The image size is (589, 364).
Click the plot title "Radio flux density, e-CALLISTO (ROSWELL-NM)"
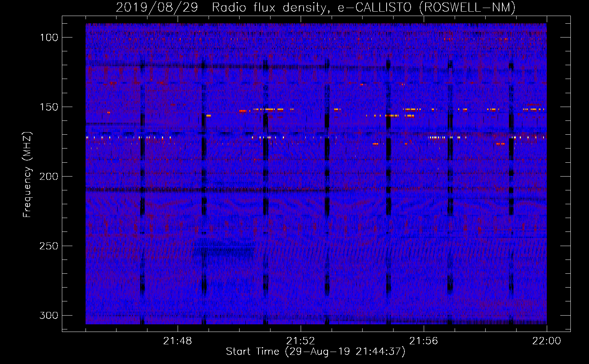(x=364, y=7)
